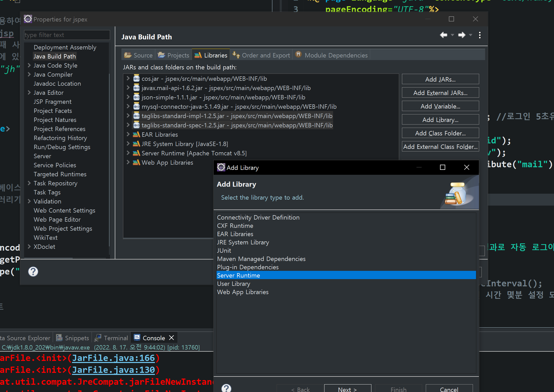Viewport: 554px width, 392px height.
Task: Switch to the Order and Export tab
Action: (261, 55)
